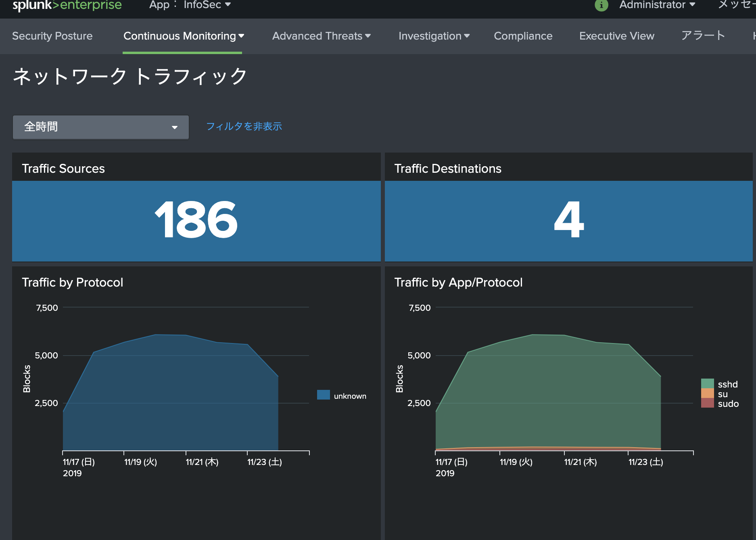Click the su legend color swatch
This screenshot has width=756, height=540.
coord(708,393)
